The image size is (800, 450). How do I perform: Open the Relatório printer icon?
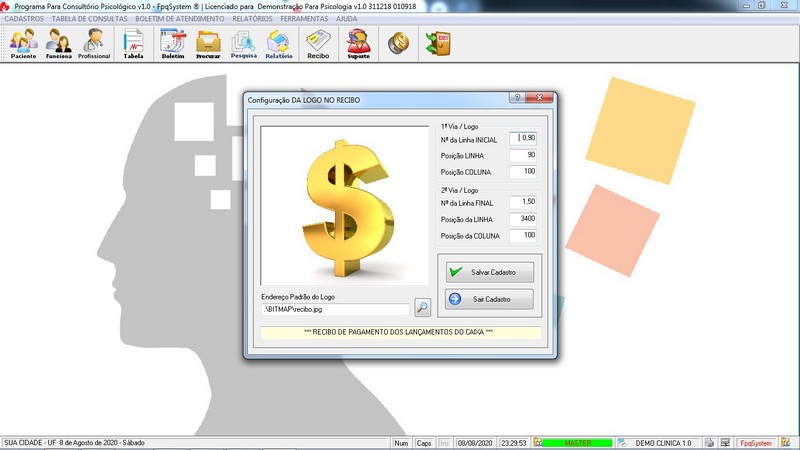tap(279, 44)
